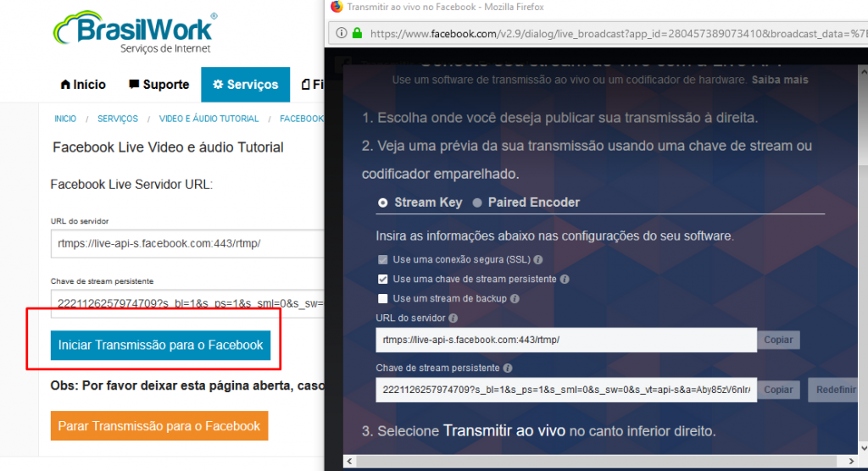Enable Use um stream de backup
This screenshot has width=868, height=471.
click(382, 298)
